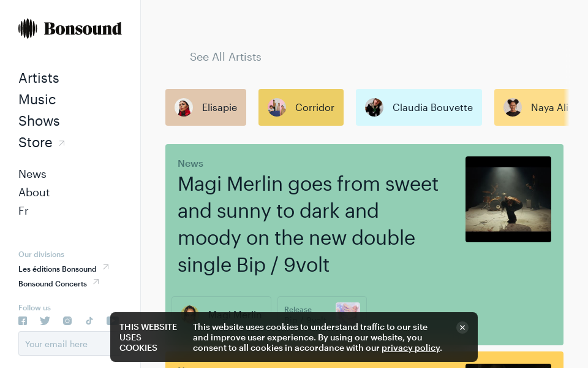The height and width of the screenshot is (368, 588).
Task: Open the privacy policy link in the banner
Action: [410, 348]
